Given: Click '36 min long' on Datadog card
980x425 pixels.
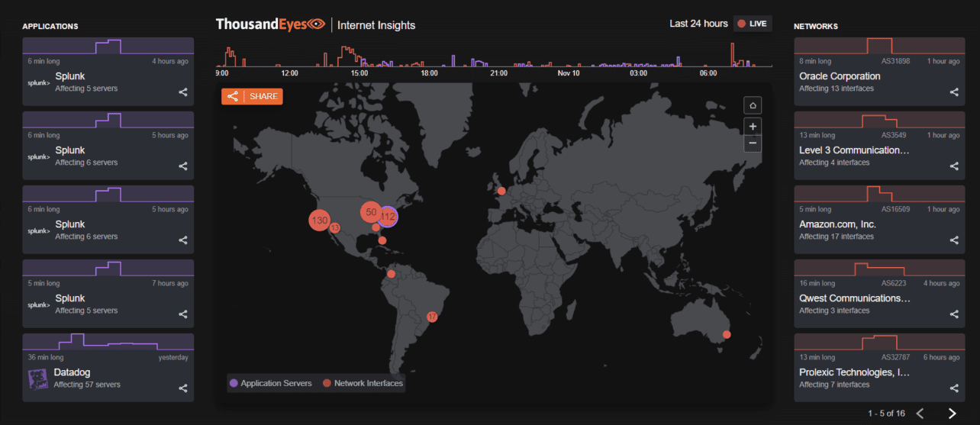Looking at the screenshot, I should click(46, 357).
